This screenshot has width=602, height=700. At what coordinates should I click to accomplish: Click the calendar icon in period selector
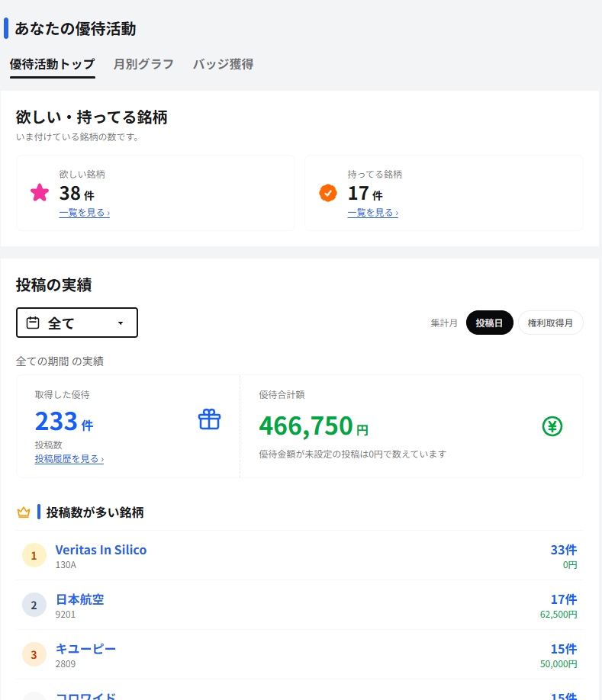(x=33, y=323)
